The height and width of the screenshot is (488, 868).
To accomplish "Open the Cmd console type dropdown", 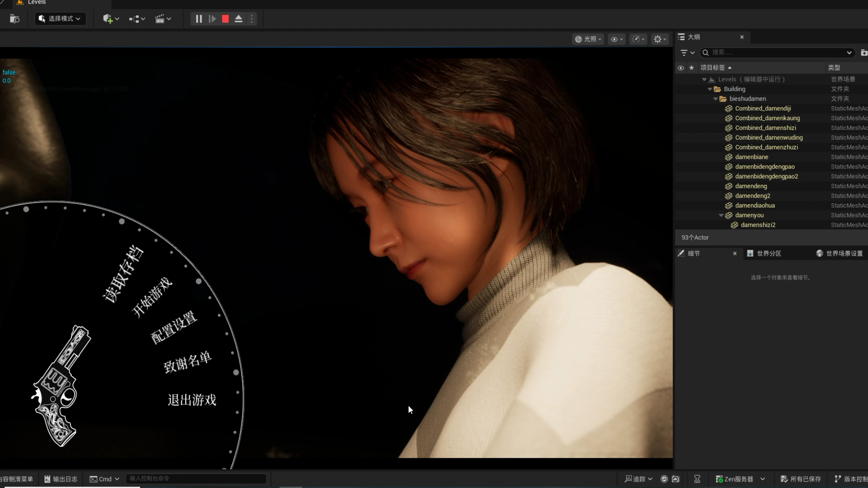I will coord(104,479).
